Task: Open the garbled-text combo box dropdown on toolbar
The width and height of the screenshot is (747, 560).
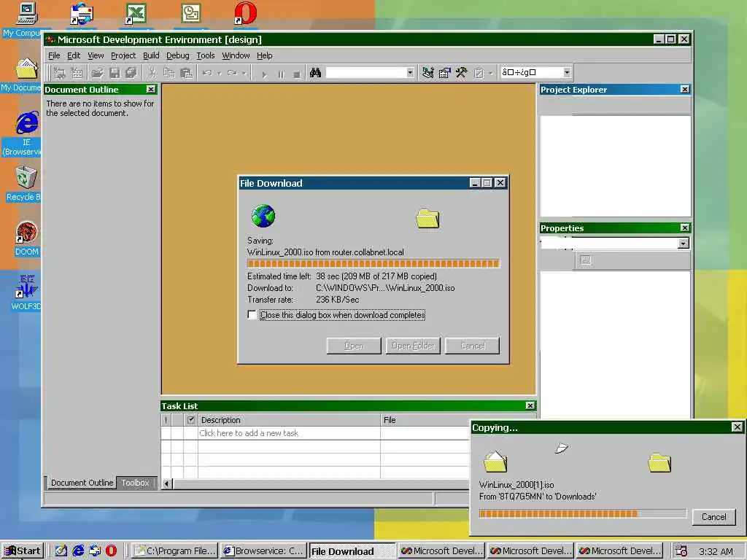Action: pos(566,72)
